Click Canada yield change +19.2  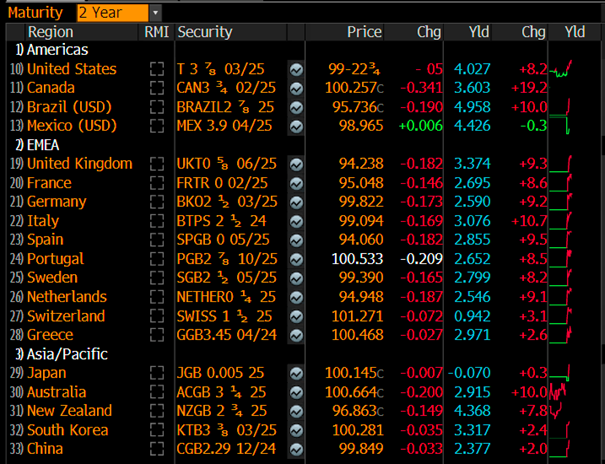pos(529,88)
